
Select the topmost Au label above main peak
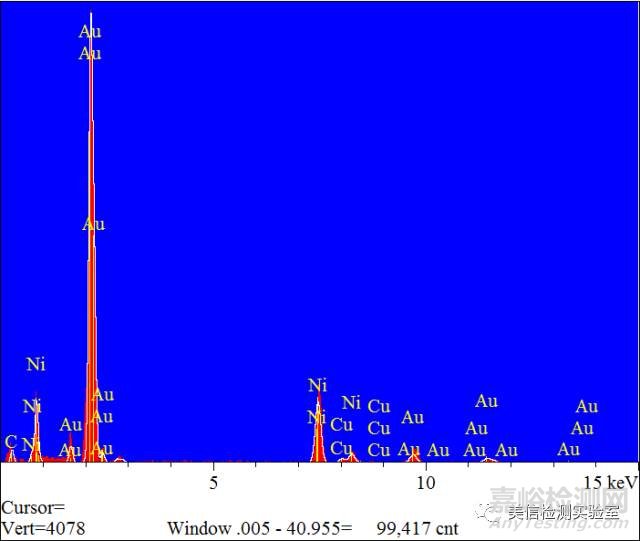click(x=90, y=32)
